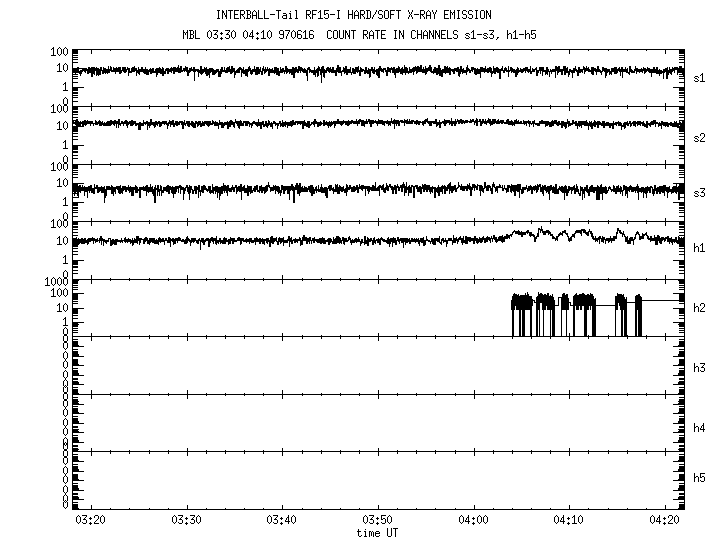Click the 04:20 time axis label
Viewport: 720px width, 550px height.
pos(664,521)
